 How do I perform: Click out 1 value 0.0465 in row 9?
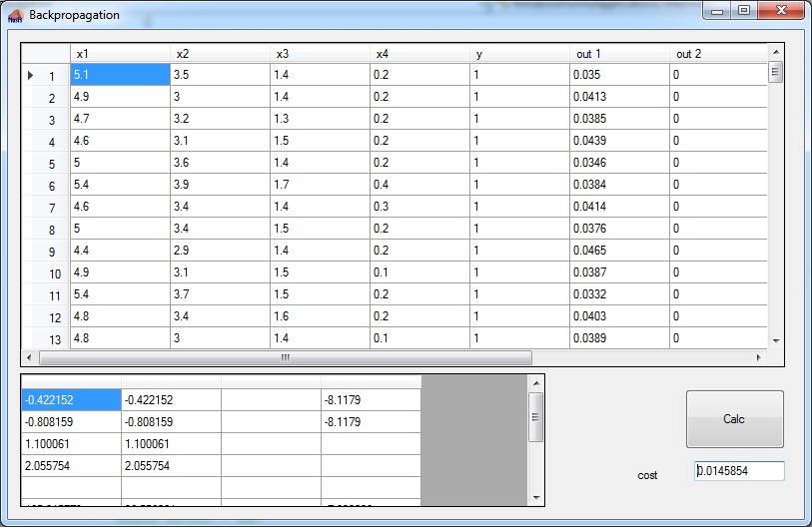click(619, 251)
